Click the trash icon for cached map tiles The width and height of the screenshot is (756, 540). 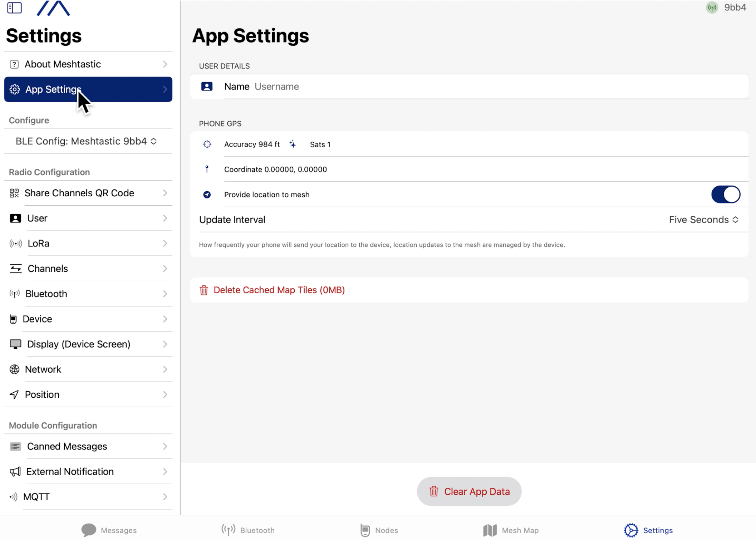click(x=203, y=290)
